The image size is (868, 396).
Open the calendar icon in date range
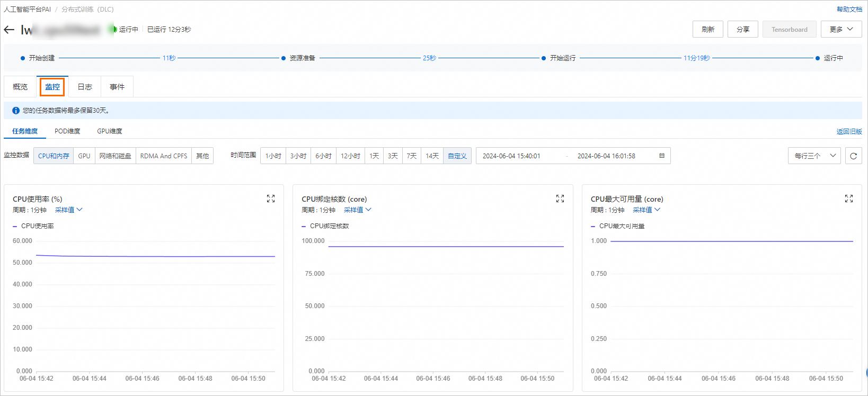(662, 156)
